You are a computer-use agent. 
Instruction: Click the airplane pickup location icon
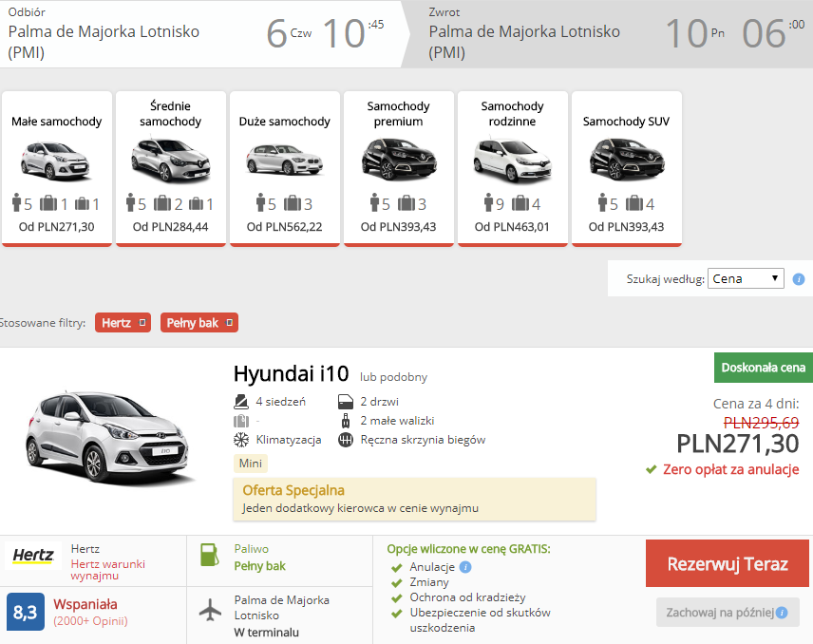210,609
